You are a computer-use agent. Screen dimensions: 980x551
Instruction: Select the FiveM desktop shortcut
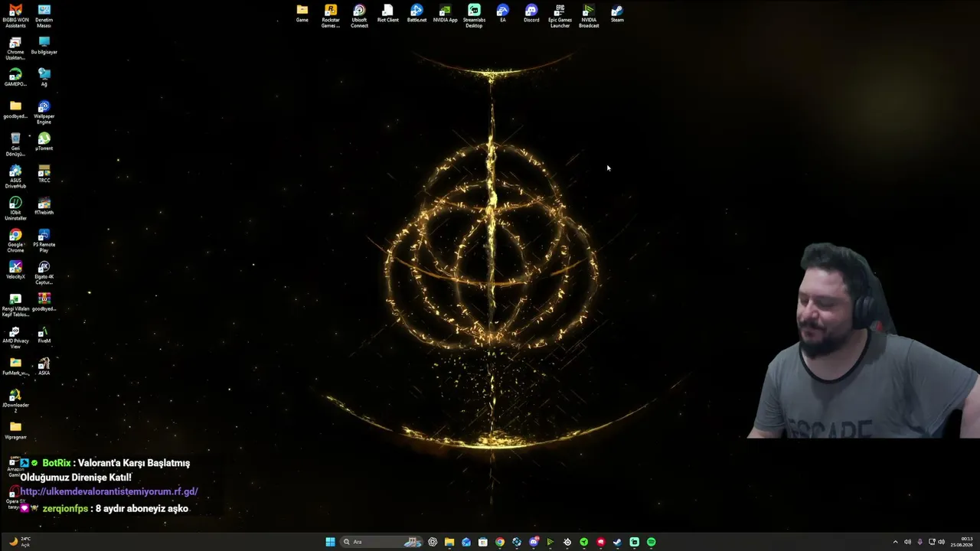pos(44,335)
